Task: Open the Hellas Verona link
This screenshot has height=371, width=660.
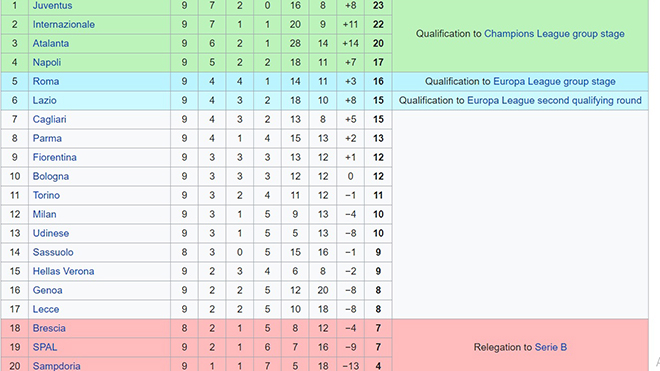Action: [63, 271]
